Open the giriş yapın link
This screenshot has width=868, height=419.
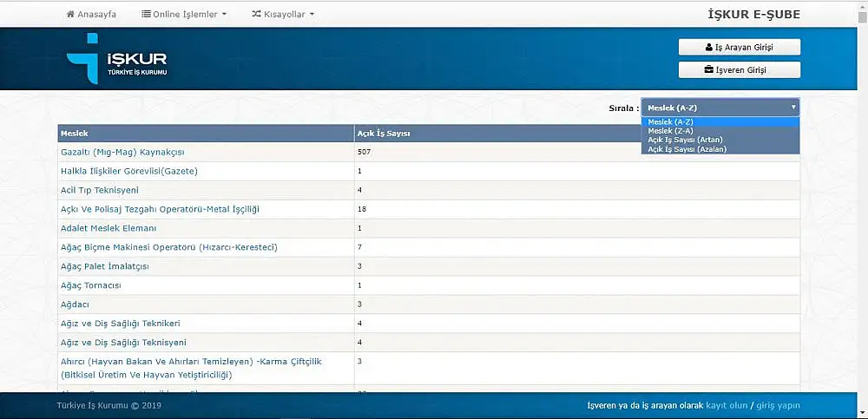pos(778,406)
